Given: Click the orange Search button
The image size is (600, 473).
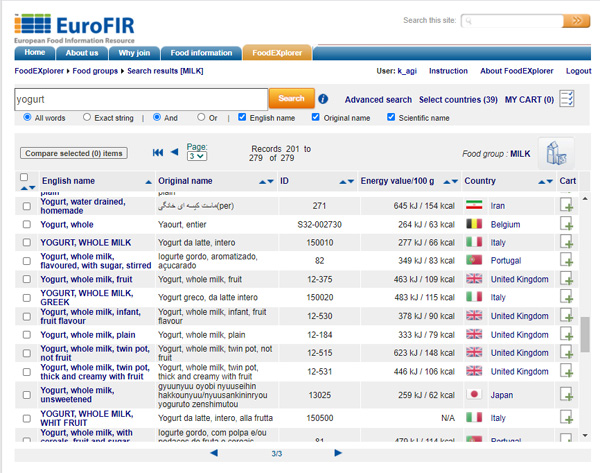Looking at the screenshot, I should pos(292,98).
